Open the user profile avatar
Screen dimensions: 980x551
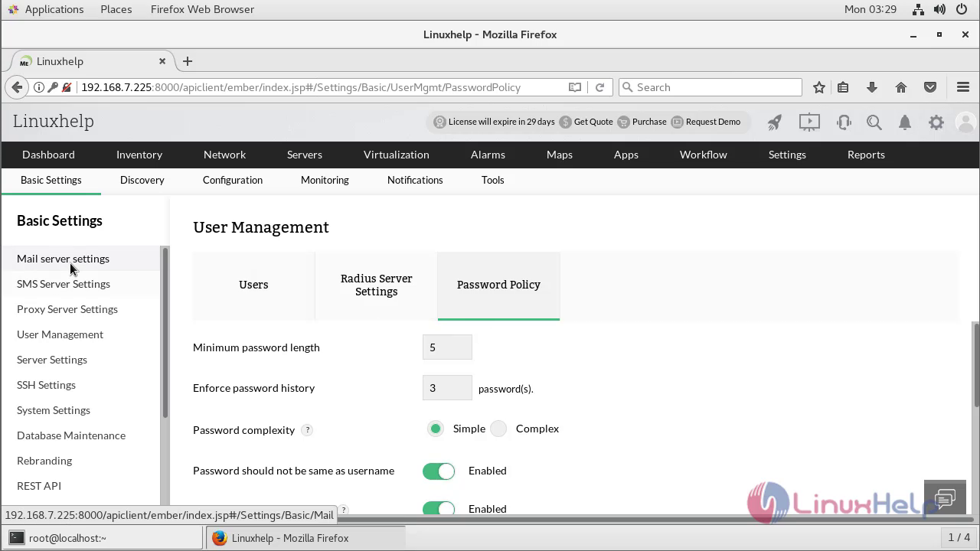click(x=966, y=122)
